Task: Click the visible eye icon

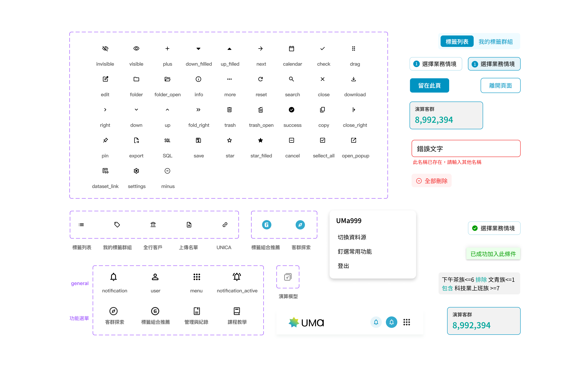Action: point(136,49)
